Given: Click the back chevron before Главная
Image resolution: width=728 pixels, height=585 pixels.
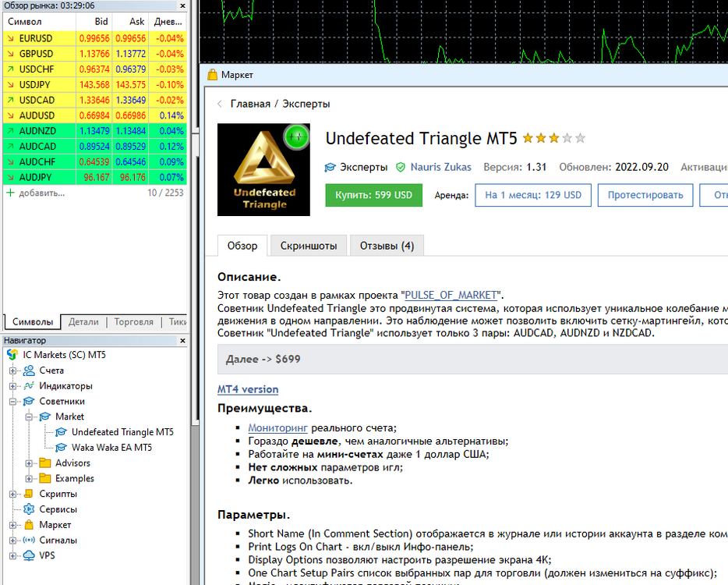Looking at the screenshot, I should coord(220,104).
